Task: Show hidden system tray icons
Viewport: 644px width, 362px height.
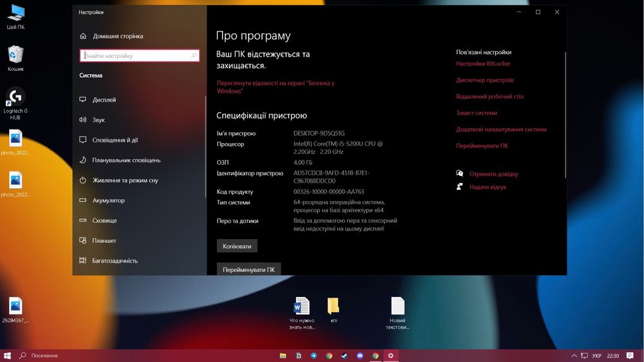Action: pos(574,356)
